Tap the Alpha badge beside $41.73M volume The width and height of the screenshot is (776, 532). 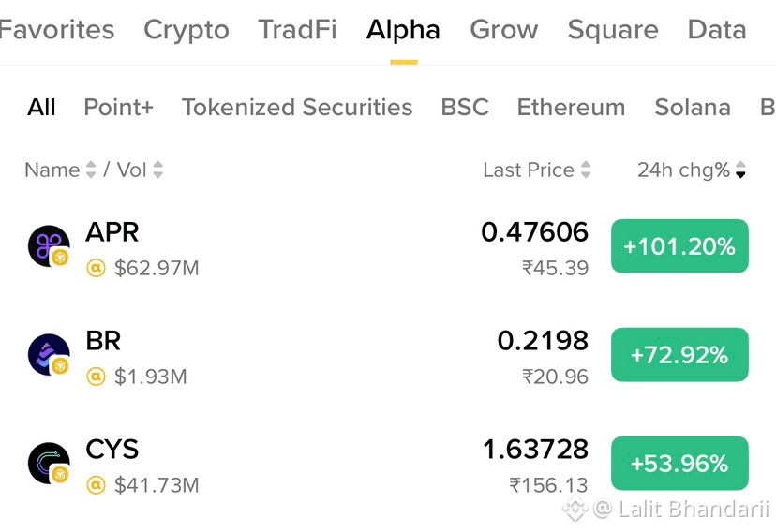pos(96,485)
